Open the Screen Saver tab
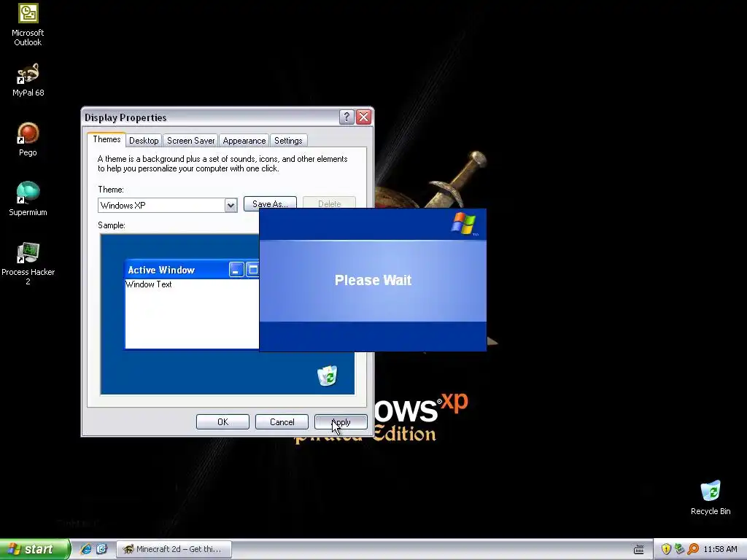The height and width of the screenshot is (560, 747). click(x=190, y=141)
